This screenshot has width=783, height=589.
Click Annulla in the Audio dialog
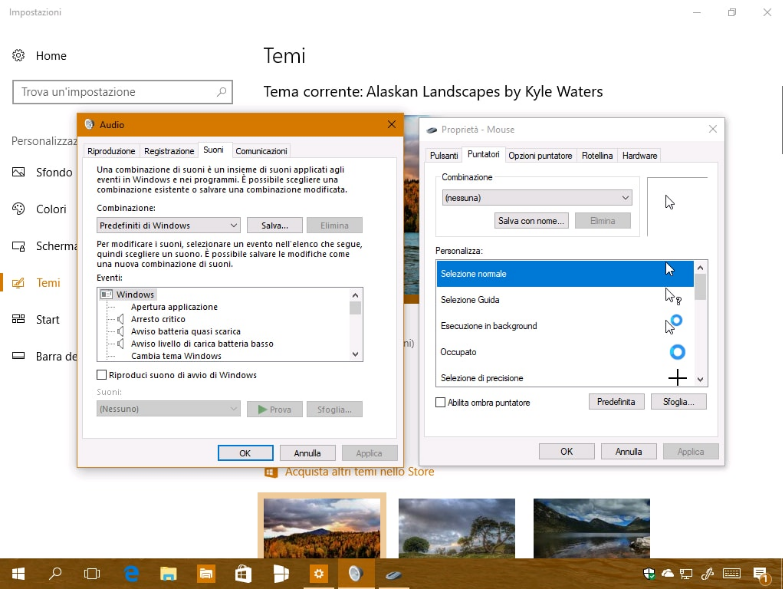[x=307, y=453]
